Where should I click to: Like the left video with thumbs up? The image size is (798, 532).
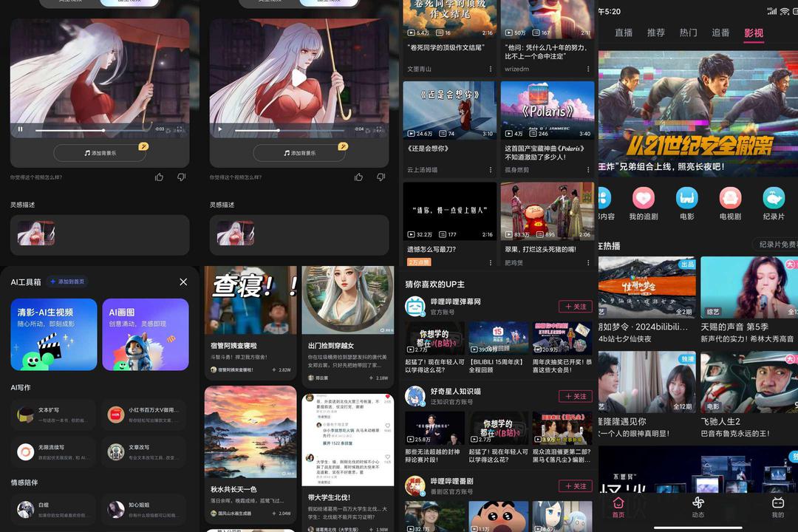pyautogui.click(x=160, y=177)
